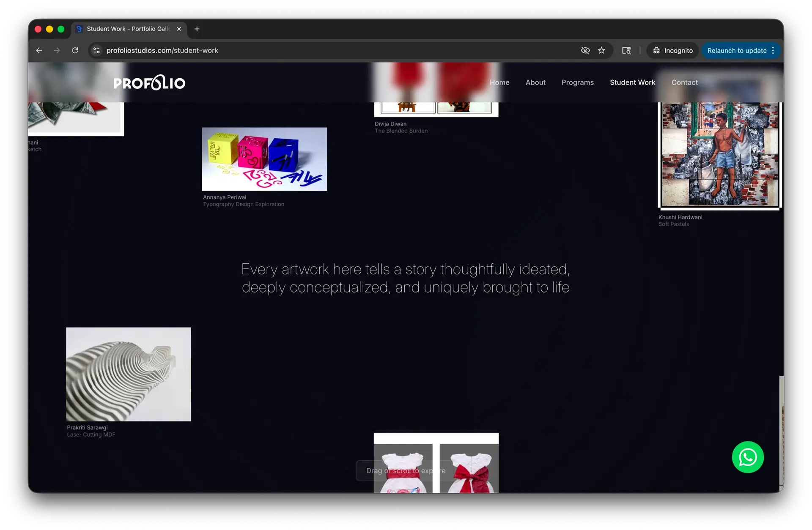812x530 pixels.
Task: Go to the Home nav link
Action: (x=499, y=82)
